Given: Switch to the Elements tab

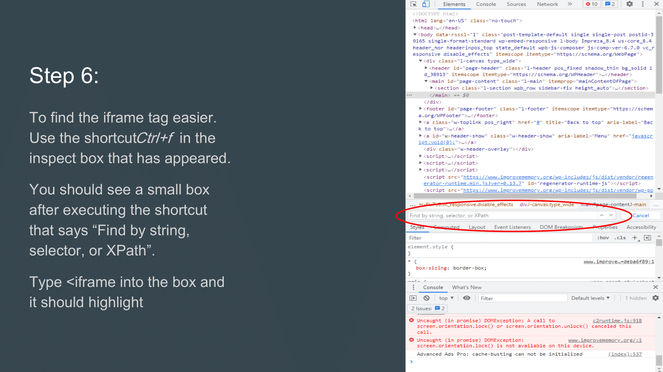Looking at the screenshot, I should pyautogui.click(x=454, y=4).
